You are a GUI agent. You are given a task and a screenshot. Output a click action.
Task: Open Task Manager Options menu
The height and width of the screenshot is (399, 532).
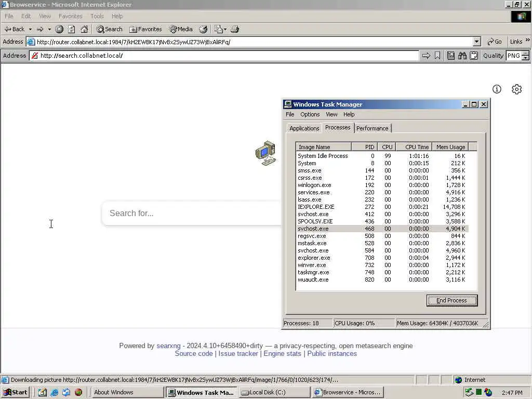click(x=310, y=114)
